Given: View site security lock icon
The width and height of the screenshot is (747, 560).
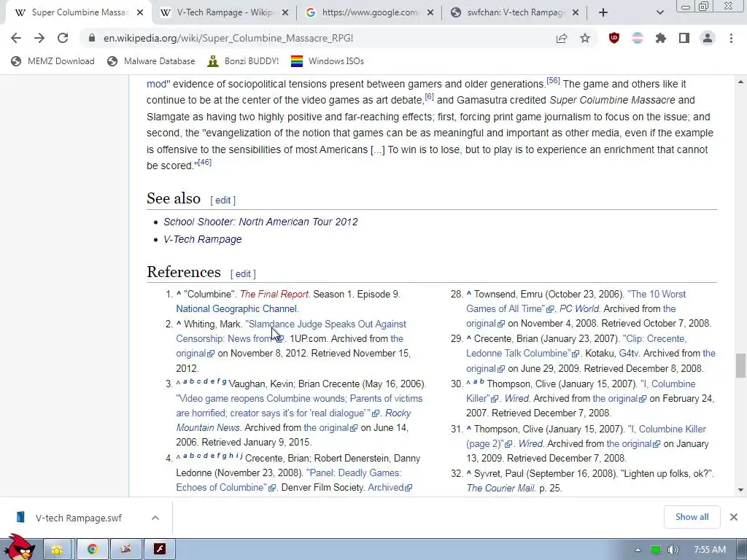Looking at the screenshot, I should [92, 38].
